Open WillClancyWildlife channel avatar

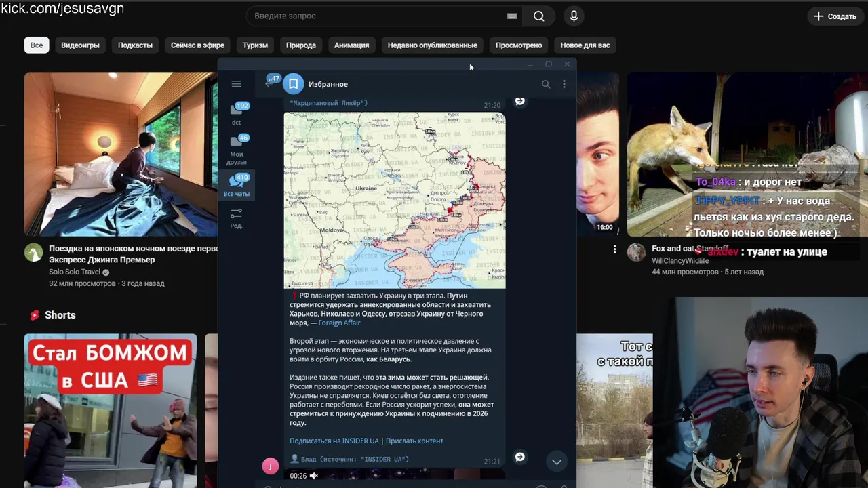(636, 253)
